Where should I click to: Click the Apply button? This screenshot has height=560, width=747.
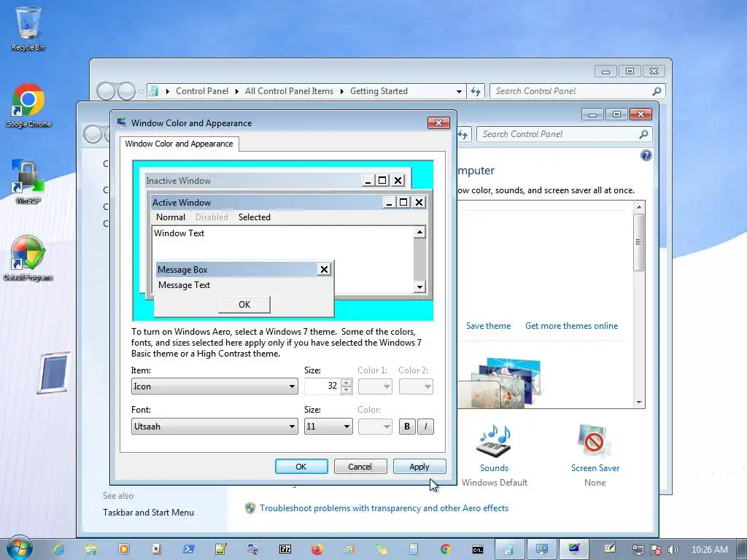[x=419, y=467]
